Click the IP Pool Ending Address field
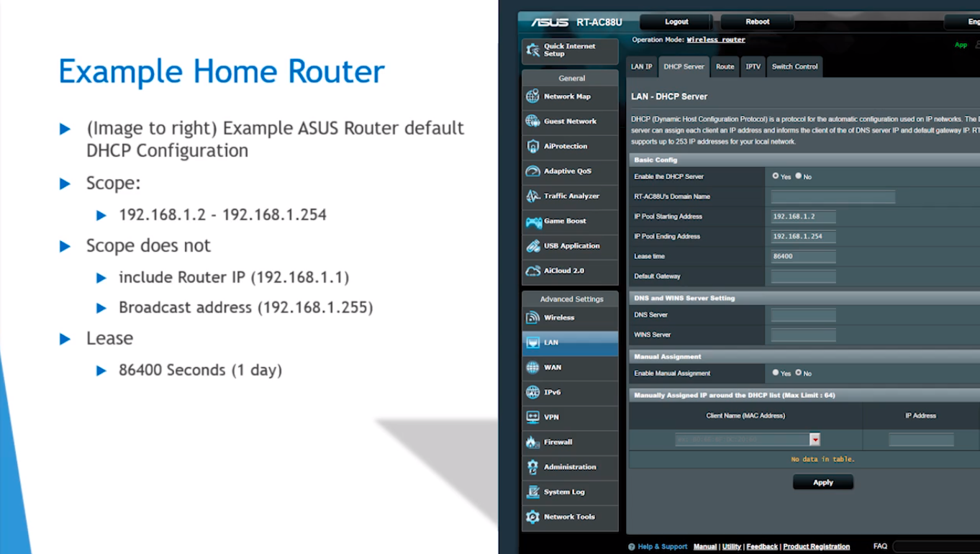This screenshot has height=554, width=980. (x=803, y=236)
